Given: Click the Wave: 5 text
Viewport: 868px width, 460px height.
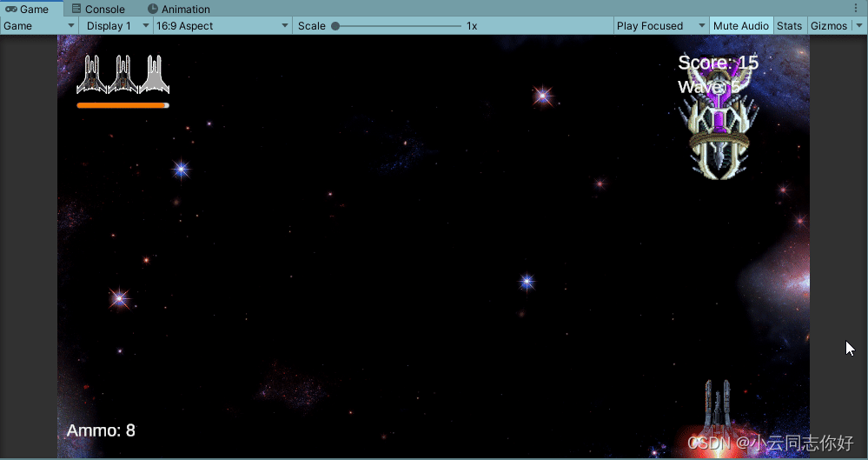Looking at the screenshot, I should pyautogui.click(x=709, y=86).
